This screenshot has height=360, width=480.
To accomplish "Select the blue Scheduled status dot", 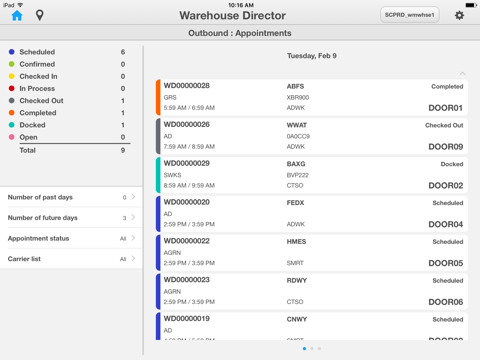I will [x=12, y=52].
